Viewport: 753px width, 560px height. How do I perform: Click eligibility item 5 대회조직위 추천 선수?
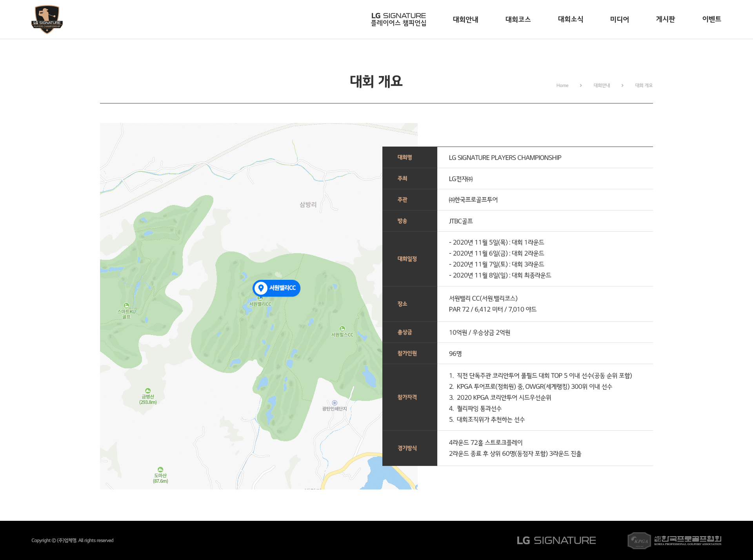pos(487,420)
